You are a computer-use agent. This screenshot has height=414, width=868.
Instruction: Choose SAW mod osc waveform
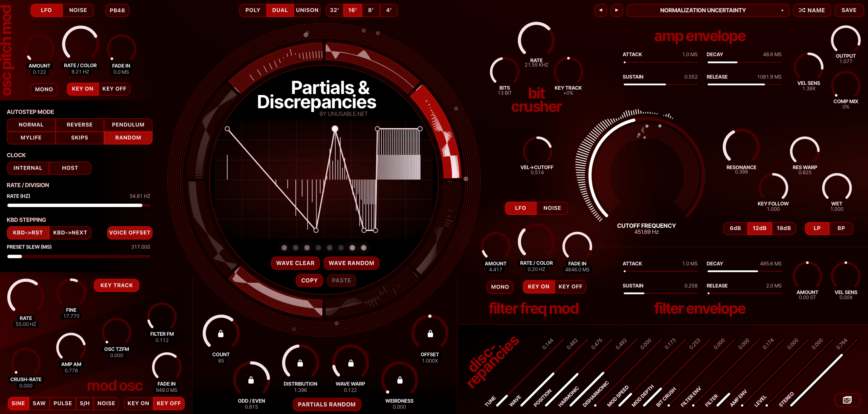click(39, 403)
